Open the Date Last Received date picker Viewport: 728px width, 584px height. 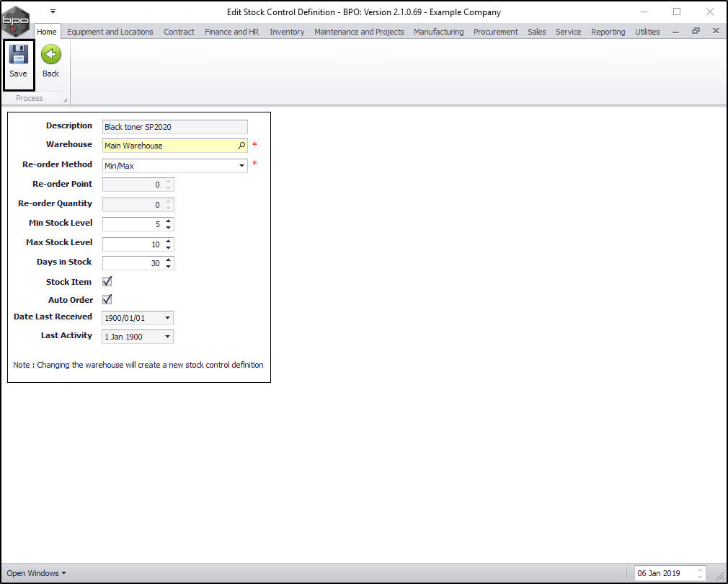167,318
